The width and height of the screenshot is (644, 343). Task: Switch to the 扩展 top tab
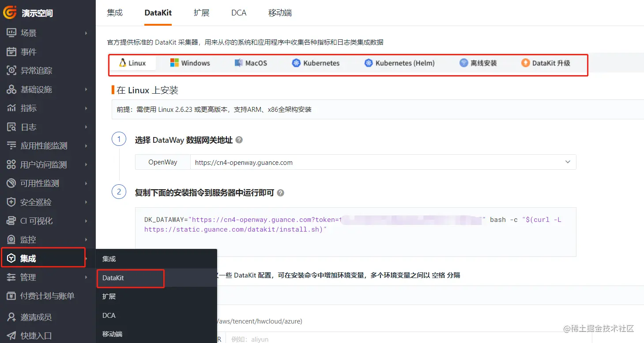(201, 13)
